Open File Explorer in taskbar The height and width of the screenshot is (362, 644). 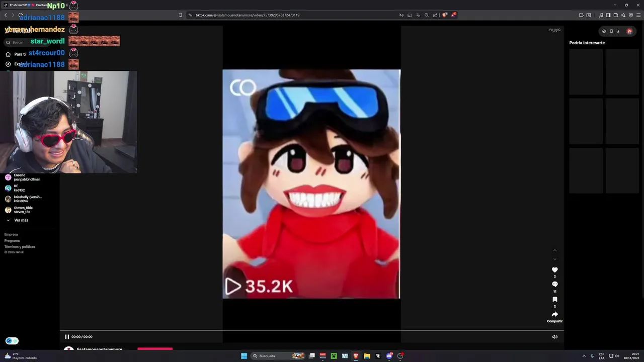tap(367, 356)
